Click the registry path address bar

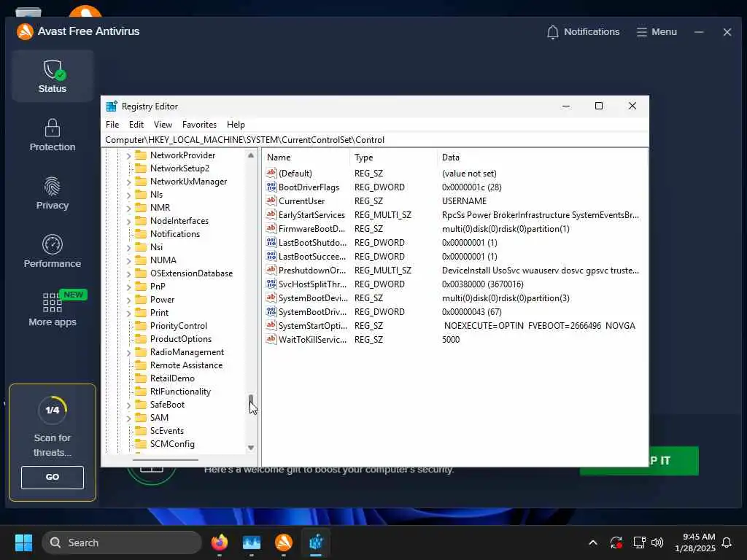coord(376,139)
